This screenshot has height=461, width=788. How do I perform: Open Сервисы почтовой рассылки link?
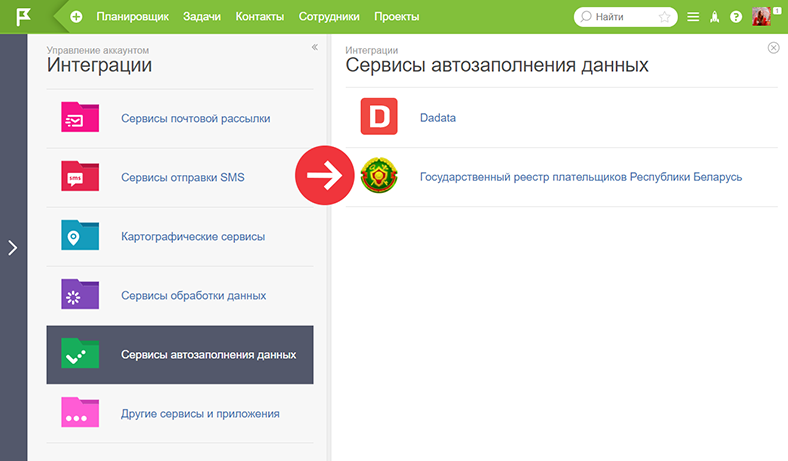pos(195,119)
